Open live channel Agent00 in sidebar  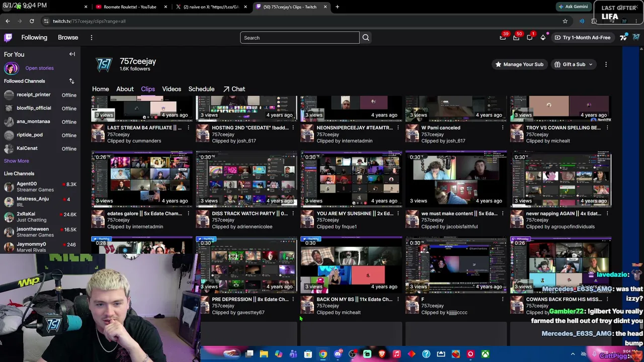(x=40, y=187)
